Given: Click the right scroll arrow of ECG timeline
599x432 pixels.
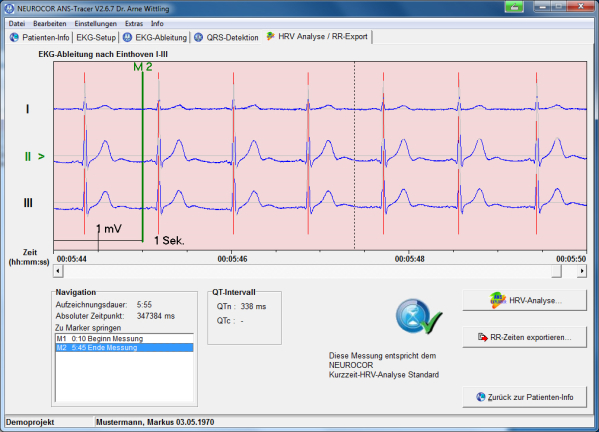Looking at the screenshot, I should [x=582, y=271].
